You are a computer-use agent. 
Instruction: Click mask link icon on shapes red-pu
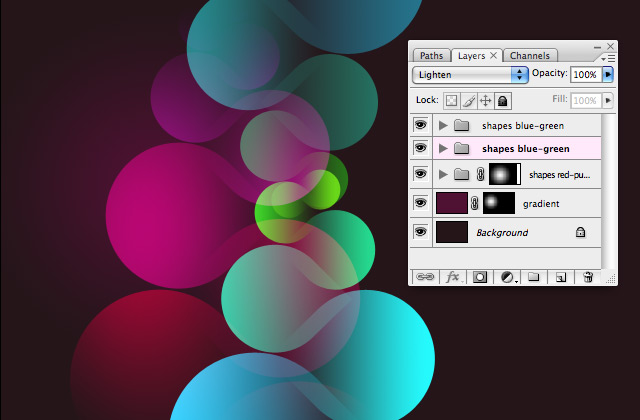point(480,174)
